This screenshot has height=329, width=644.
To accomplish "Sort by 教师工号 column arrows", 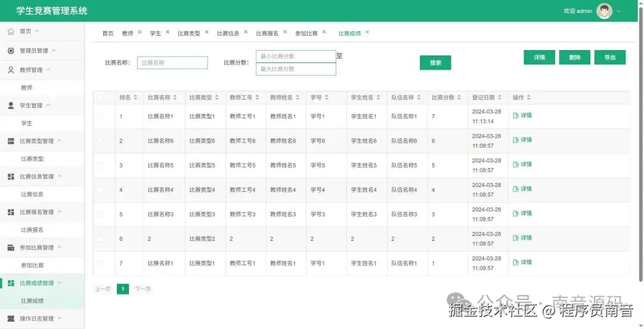I will (257, 97).
